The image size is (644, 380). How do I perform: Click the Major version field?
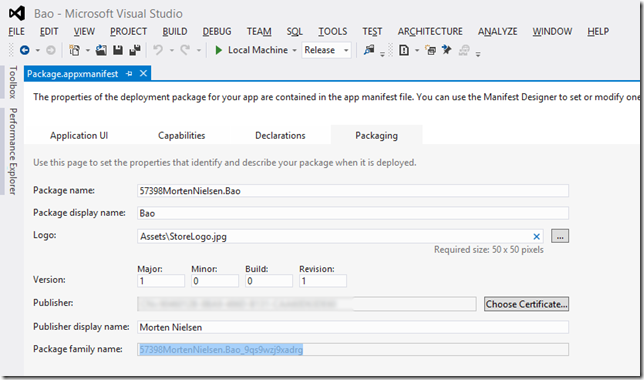point(161,281)
